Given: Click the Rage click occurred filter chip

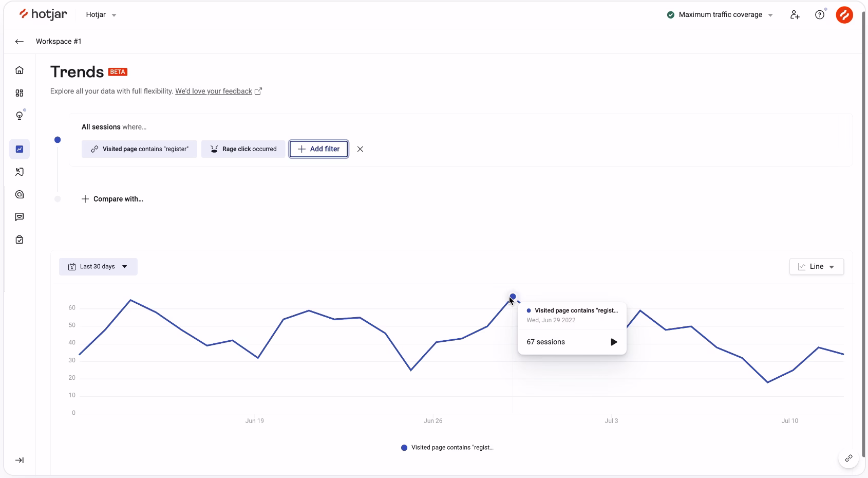Looking at the screenshot, I should click(x=243, y=149).
